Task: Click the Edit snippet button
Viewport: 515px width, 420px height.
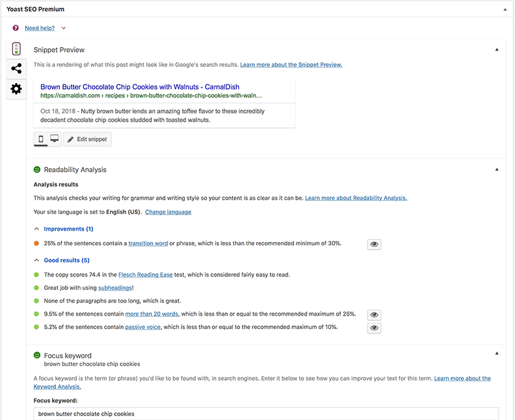Action: (x=88, y=139)
